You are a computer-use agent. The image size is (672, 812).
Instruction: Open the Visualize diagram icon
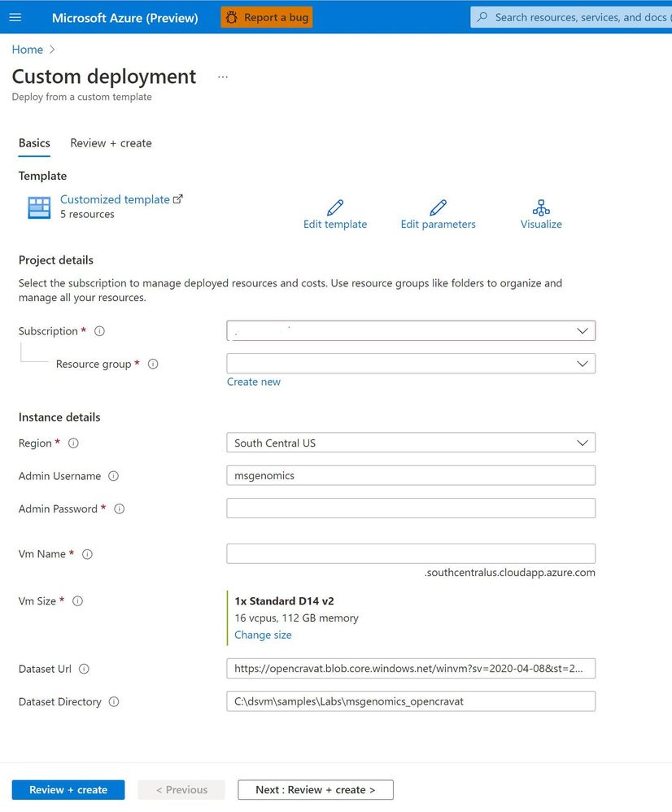pyautogui.click(x=541, y=207)
